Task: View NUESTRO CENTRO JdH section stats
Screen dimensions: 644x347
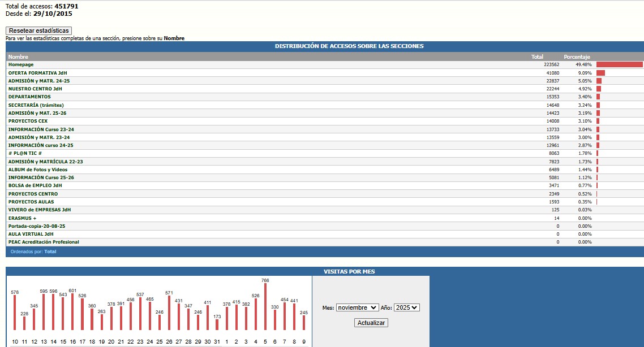Action: pos(35,89)
